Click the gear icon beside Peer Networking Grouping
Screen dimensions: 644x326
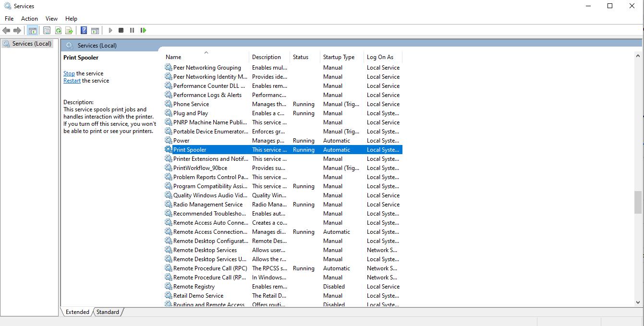click(x=169, y=68)
